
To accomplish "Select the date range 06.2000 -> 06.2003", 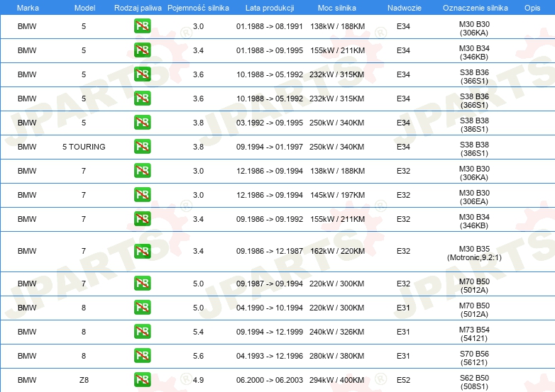I will 270,380.
